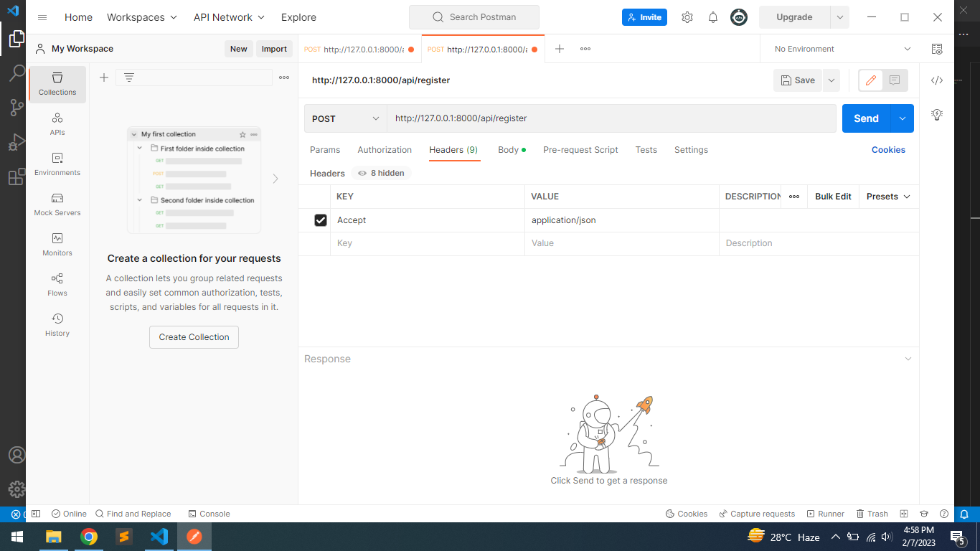Open the Presets dropdown

coord(888,197)
